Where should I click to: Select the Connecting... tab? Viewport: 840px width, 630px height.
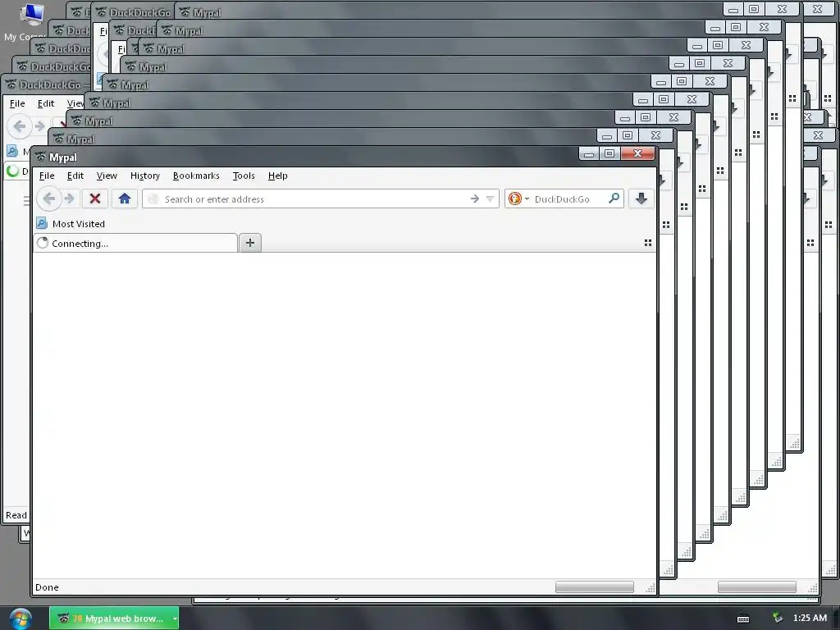coord(135,243)
